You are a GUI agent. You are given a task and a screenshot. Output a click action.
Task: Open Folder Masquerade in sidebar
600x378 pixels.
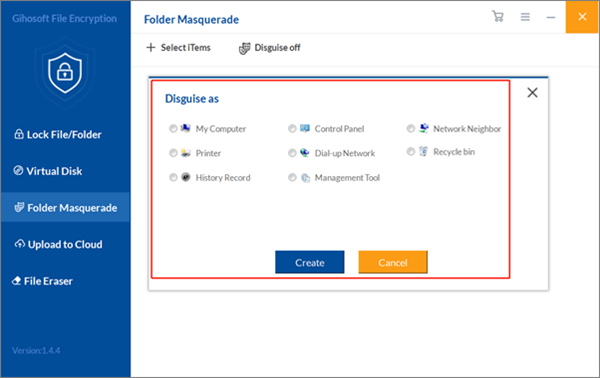click(x=65, y=207)
